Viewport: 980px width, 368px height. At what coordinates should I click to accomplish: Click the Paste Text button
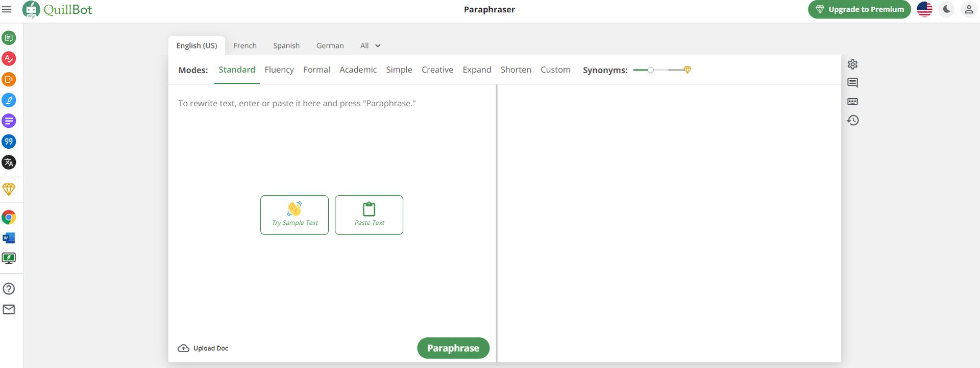tap(369, 215)
